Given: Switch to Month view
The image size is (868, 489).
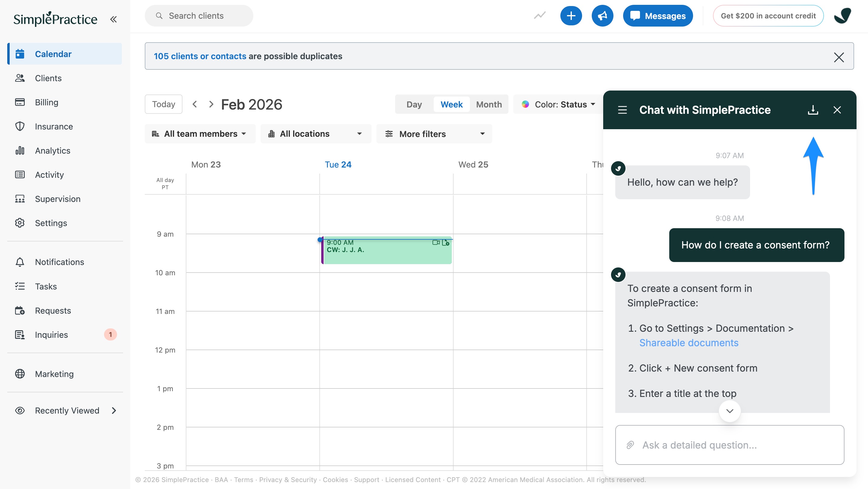Looking at the screenshot, I should pos(489,104).
